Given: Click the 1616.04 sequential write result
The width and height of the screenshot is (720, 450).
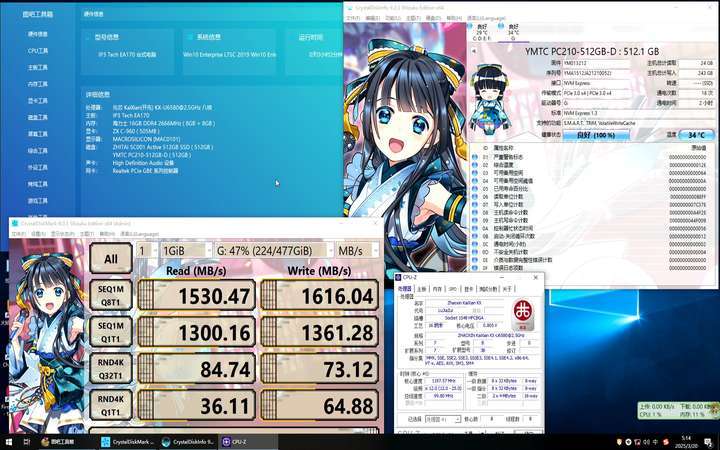Looking at the screenshot, I should click(320, 295).
